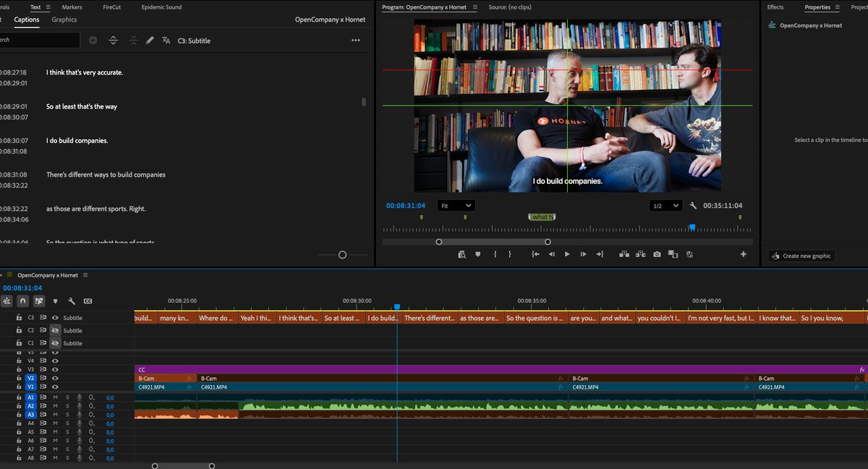Toggle timeline snapping magnet icon

point(23,300)
